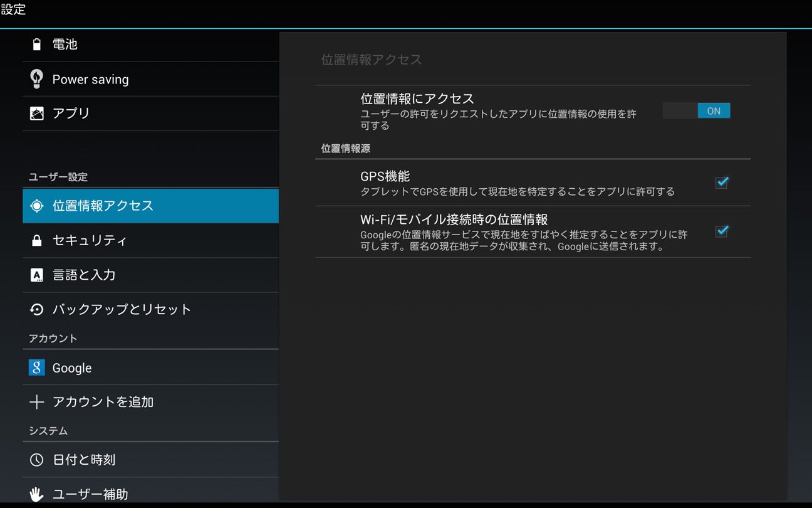Click the description starting ユーザーの許可をリクエスト
Viewport: 812px width, 508px height.
coord(499,120)
